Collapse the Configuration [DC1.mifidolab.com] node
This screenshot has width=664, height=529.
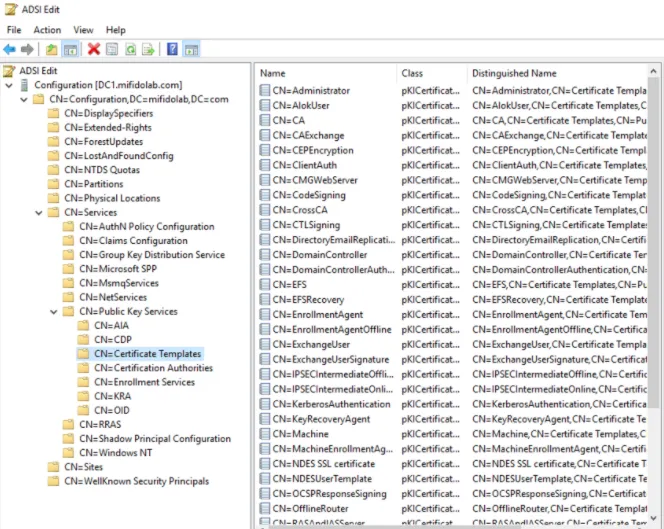click(x=9, y=85)
